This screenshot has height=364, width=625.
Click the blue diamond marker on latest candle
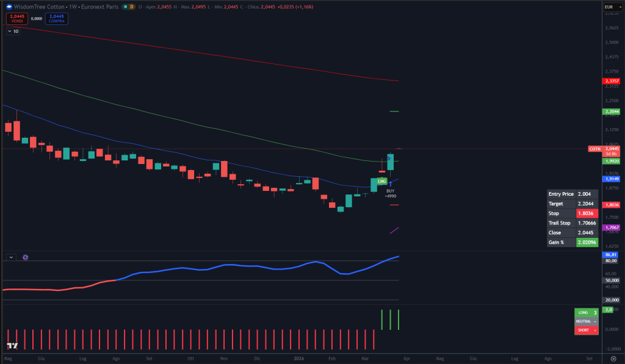(x=389, y=159)
